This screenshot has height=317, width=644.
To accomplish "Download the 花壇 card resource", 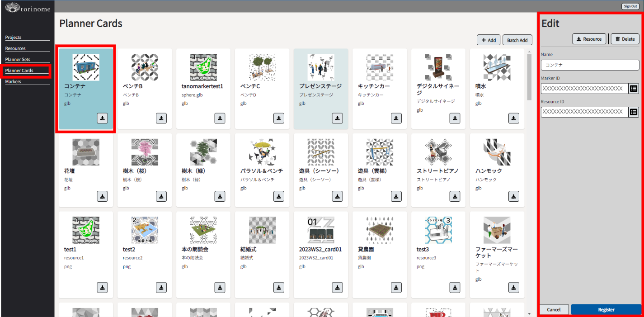I will [x=103, y=196].
